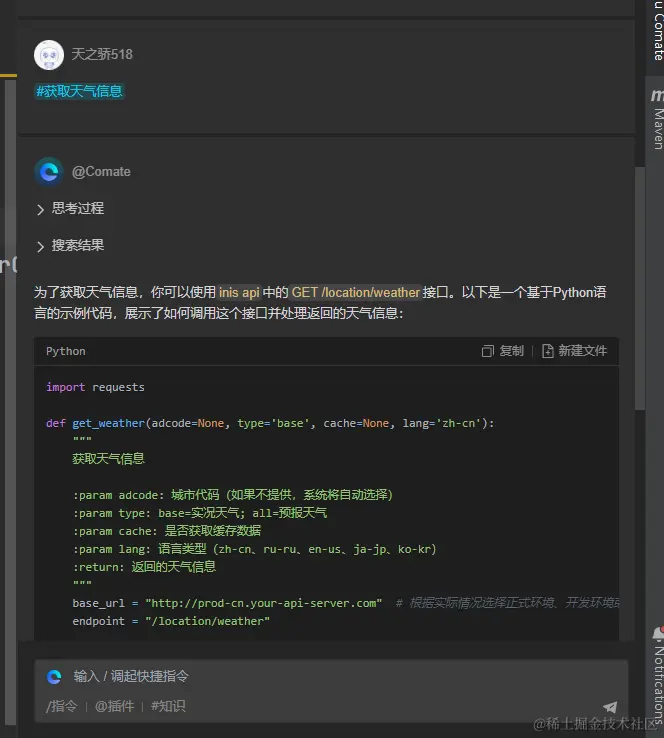Click the def get_weather function line

[x=270, y=423]
